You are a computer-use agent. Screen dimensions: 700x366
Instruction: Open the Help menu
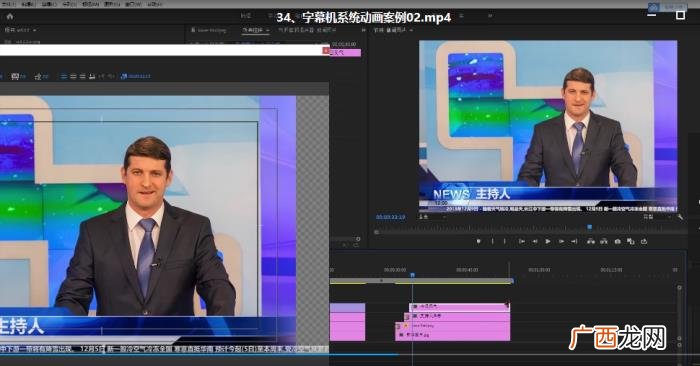[154, 4]
